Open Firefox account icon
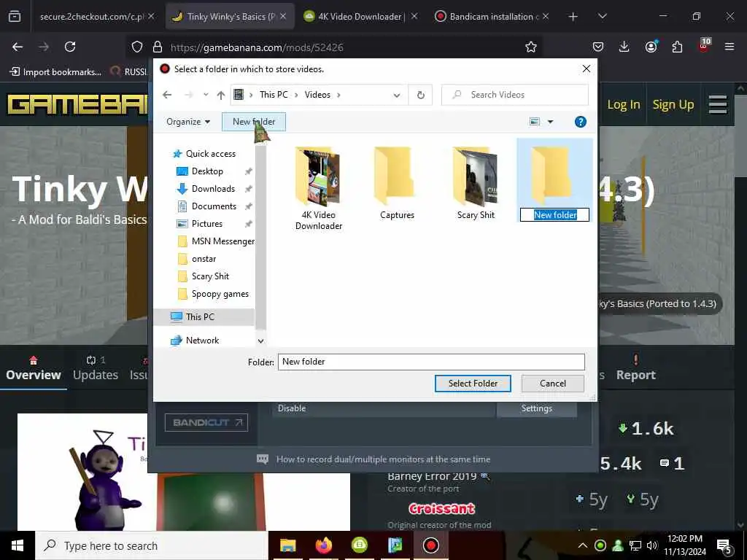Image resolution: width=747 pixels, height=560 pixels. coord(651,47)
